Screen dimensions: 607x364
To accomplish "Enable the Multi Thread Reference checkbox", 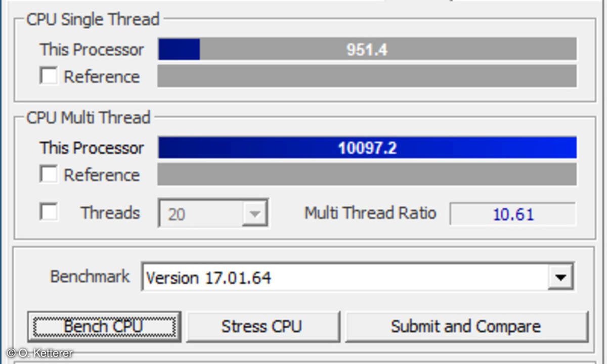I will tap(49, 174).
